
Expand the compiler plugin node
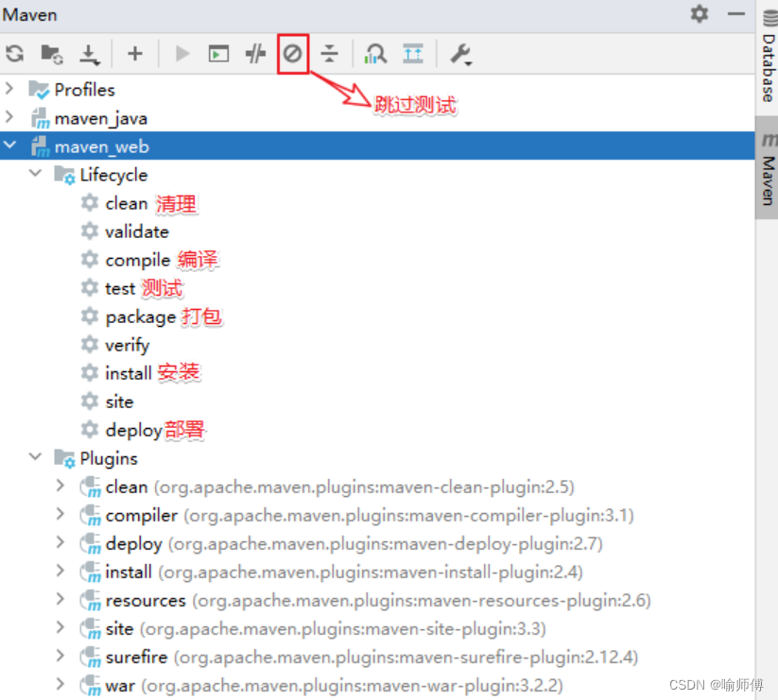click(x=61, y=514)
